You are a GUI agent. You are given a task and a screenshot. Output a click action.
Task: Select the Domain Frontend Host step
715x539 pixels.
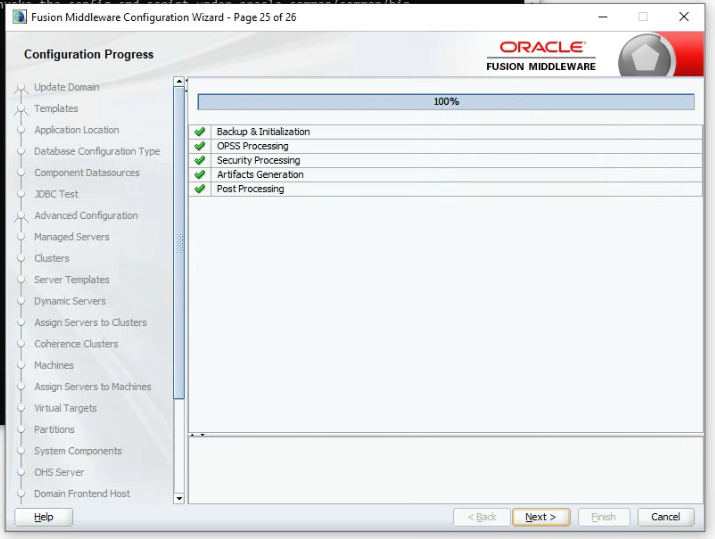click(x=82, y=494)
